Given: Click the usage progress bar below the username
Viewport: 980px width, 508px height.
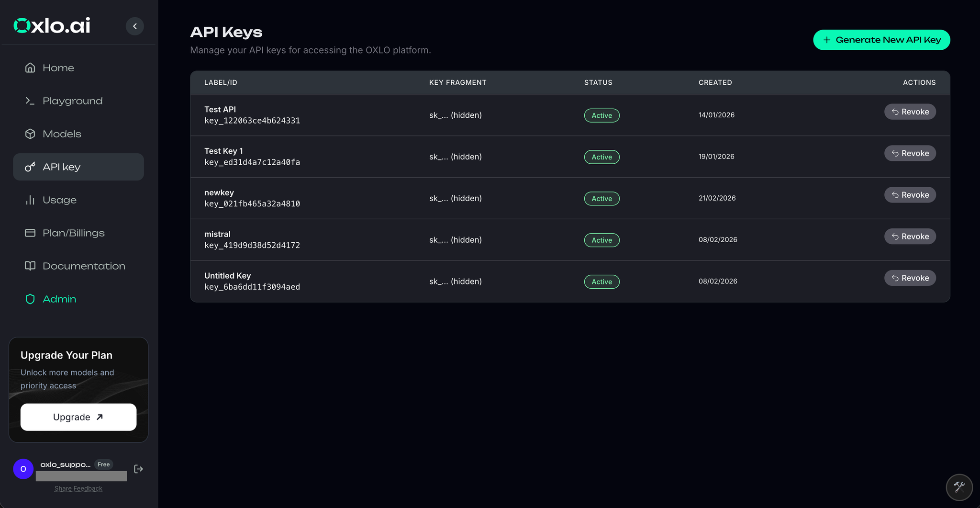Looking at the screenshot, I should pos(80,476).
